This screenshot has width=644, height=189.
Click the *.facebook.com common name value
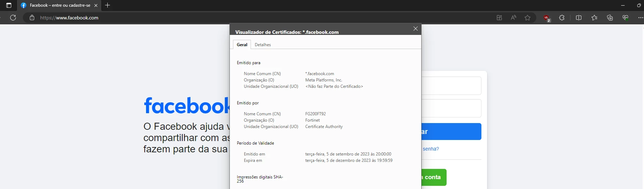[320, 74]
